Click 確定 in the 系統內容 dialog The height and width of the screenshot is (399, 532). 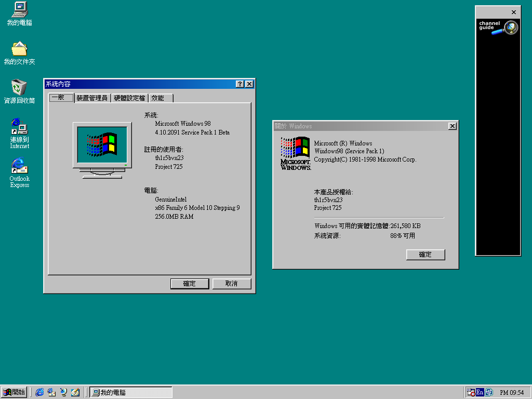tap(190, 284)
